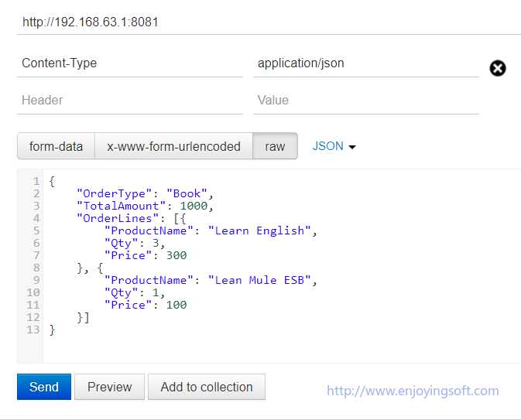Select the raw body tab

275,146
